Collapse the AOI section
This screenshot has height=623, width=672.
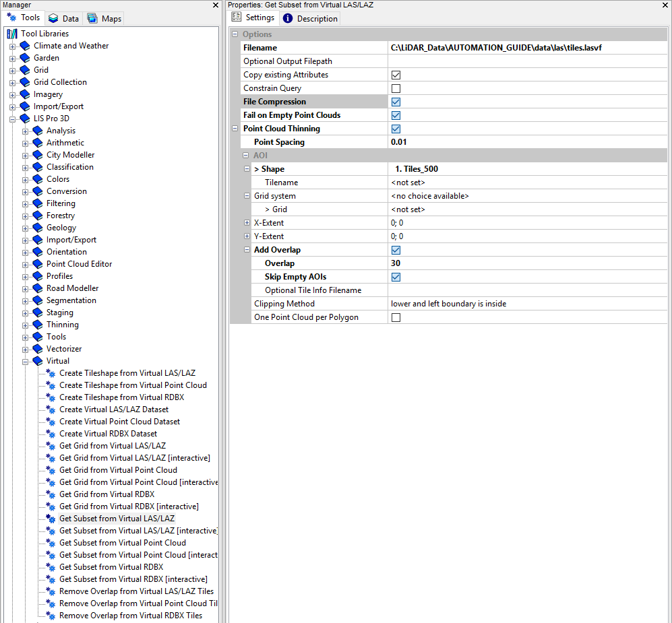(x=245, y=156)
